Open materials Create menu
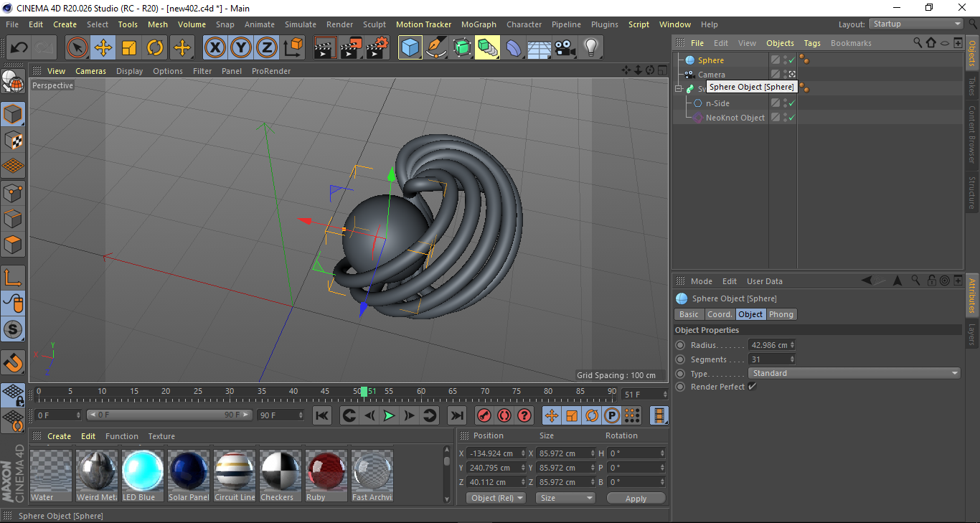 click(59, 436)
